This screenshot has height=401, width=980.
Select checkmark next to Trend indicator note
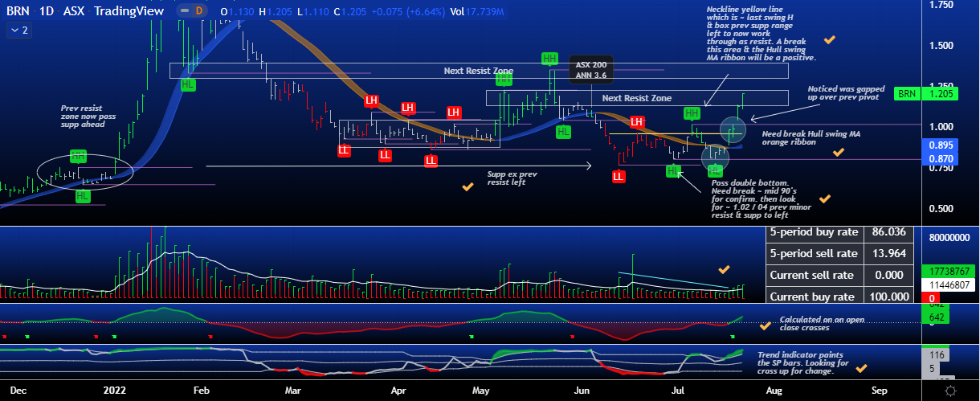[862, 368]
